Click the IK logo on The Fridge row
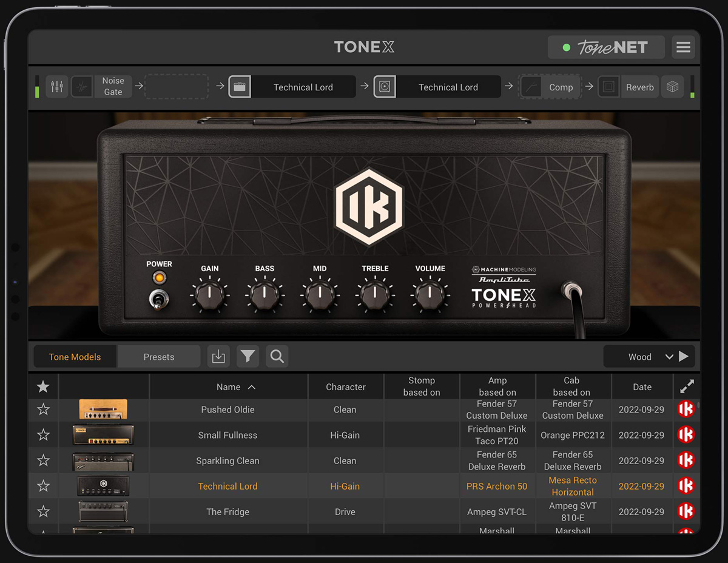Image resolution: width=728 pixels, height=563 pixels. click(x=686, y=511)
